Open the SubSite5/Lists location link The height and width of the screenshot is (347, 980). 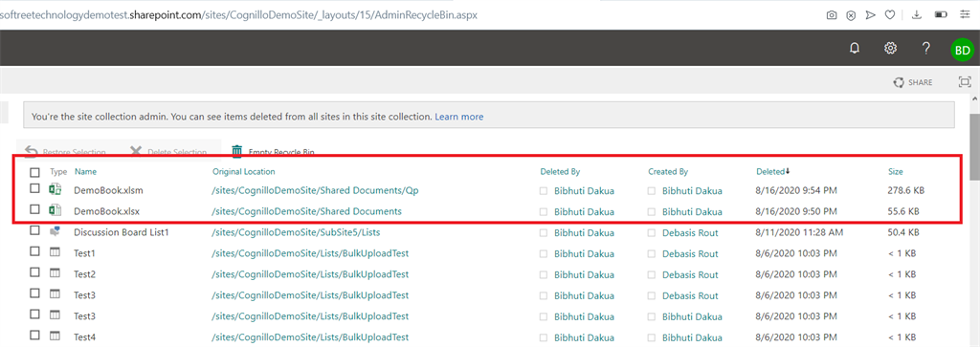point(297,233)
